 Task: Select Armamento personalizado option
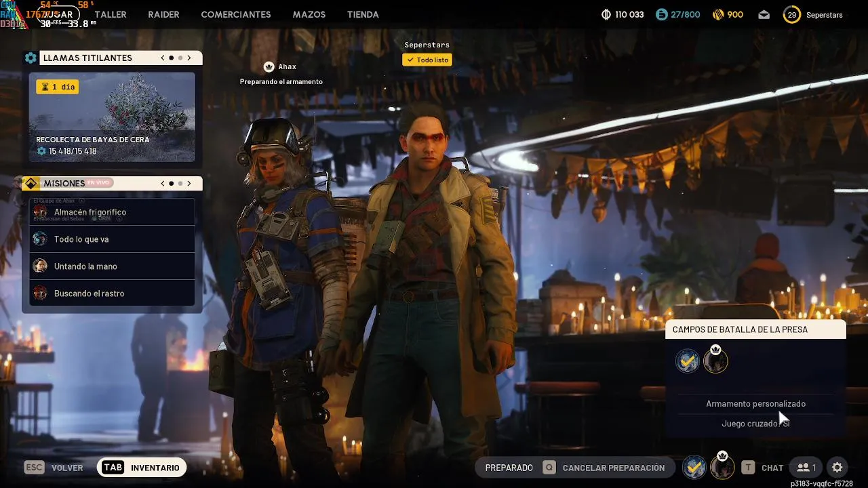755,403
